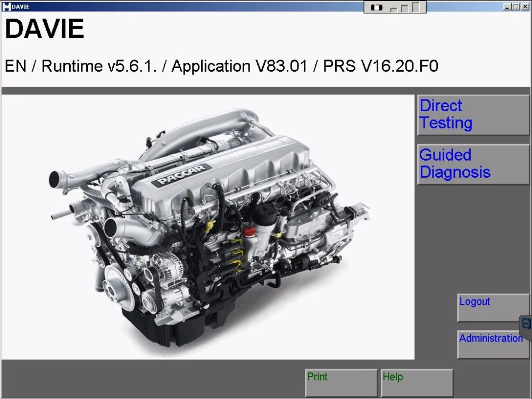Screen dimensions: 532x399
Task: Open Direct Testing
Action: (x=473, y=115)
